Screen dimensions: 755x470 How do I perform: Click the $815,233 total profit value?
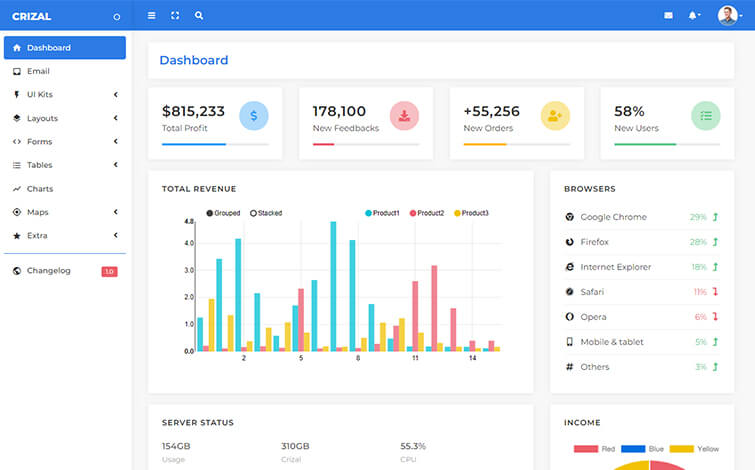point(193,111)
